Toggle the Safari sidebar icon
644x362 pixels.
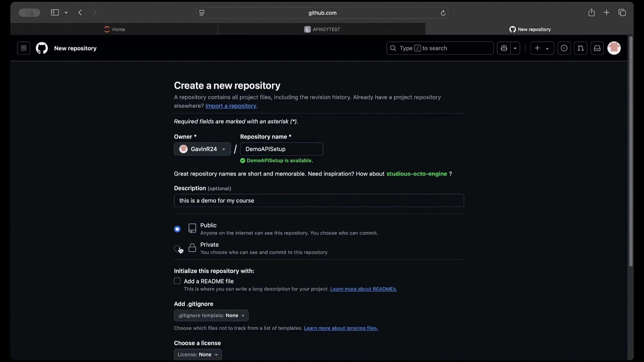point(55,12)
